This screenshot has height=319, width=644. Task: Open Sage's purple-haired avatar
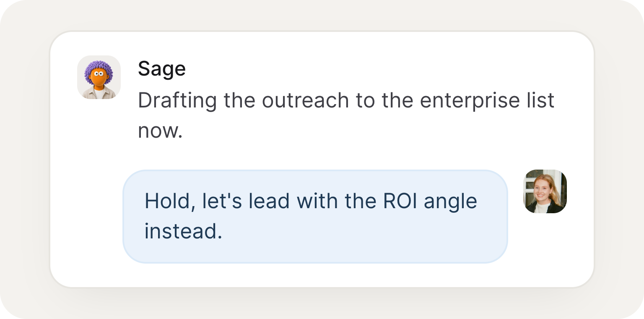click(x=99, y=77)
